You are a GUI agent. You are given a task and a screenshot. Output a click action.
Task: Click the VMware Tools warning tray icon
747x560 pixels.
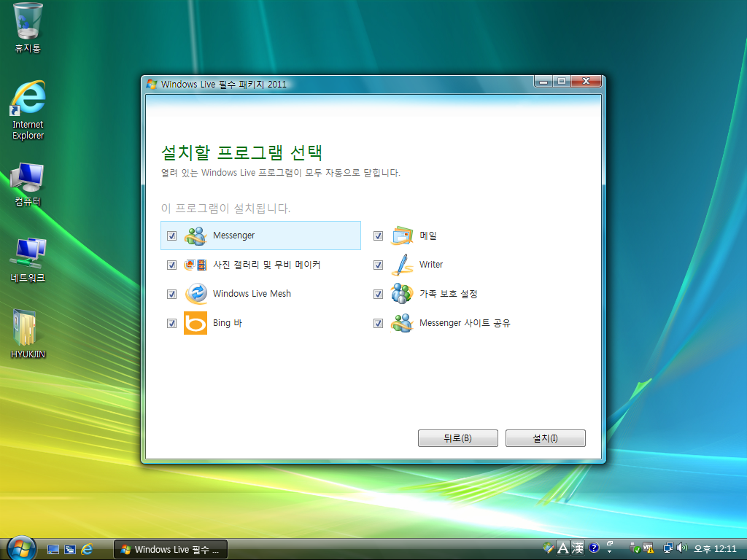[648, 548]
